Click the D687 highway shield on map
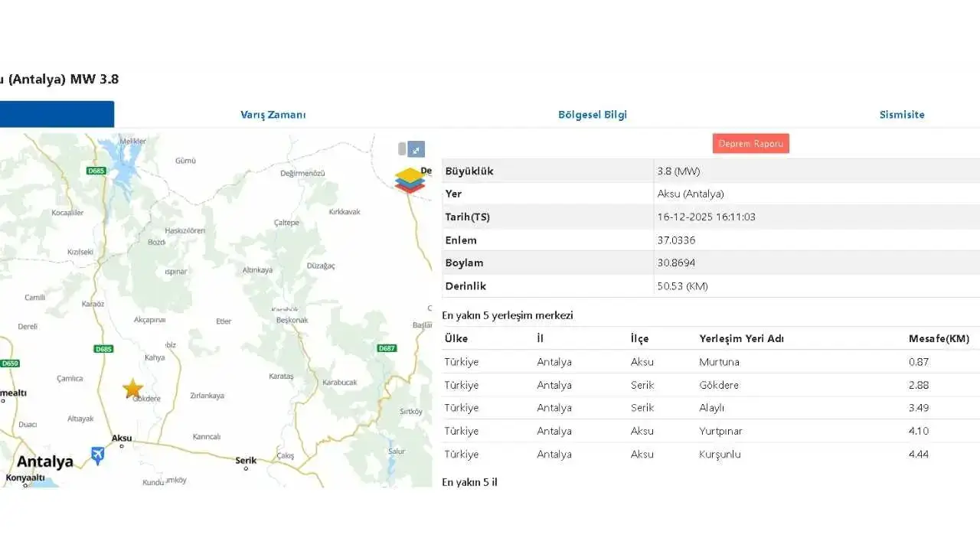 [387, 348]
